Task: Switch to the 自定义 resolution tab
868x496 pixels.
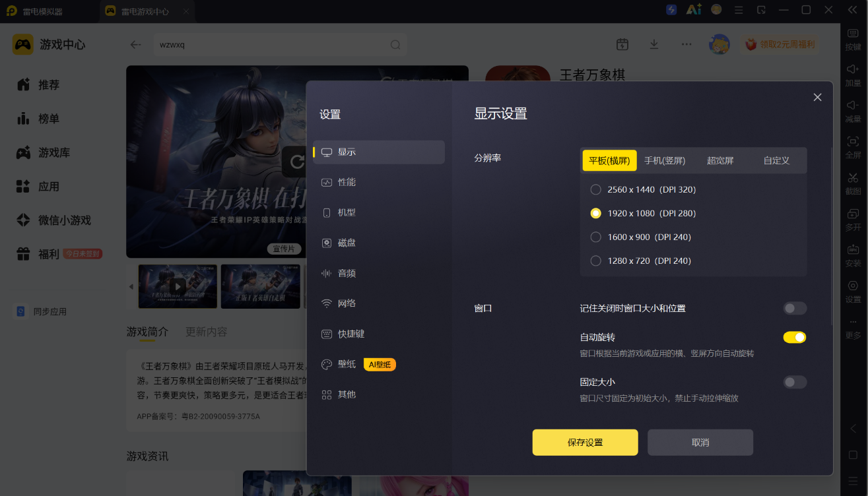Action: click(776, 160)
